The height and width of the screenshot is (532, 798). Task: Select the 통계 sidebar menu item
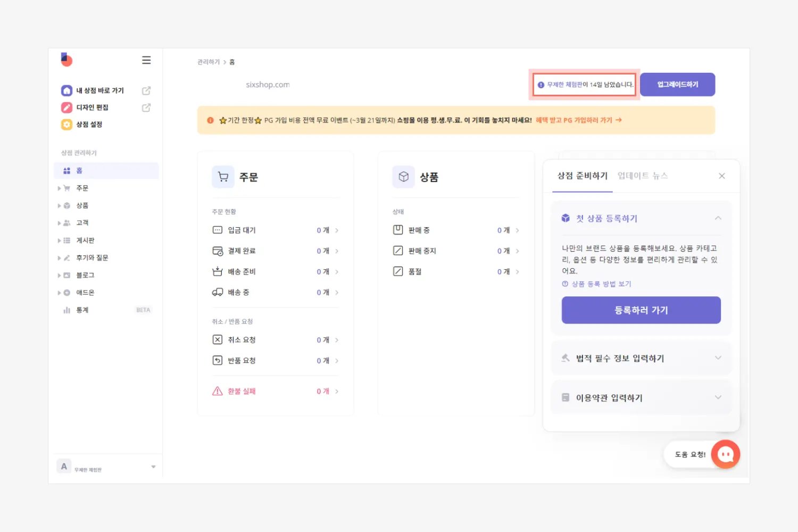click(82, 310)
